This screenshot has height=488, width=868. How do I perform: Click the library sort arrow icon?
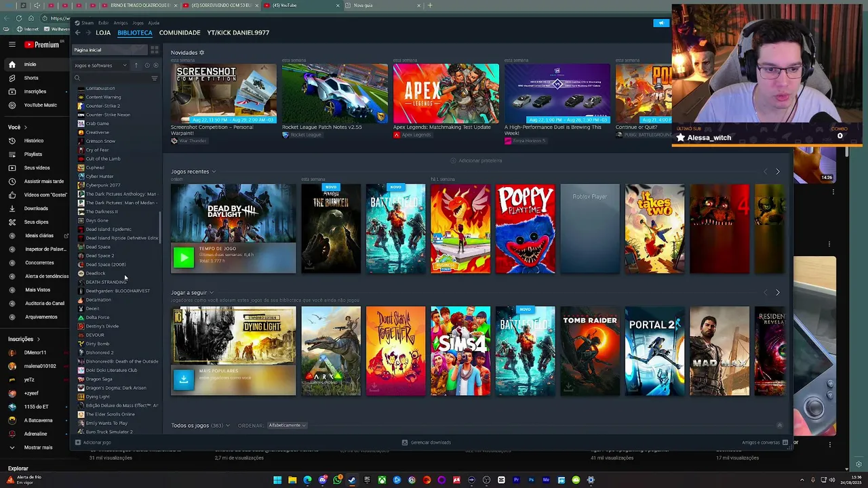(x=136, y=66)
